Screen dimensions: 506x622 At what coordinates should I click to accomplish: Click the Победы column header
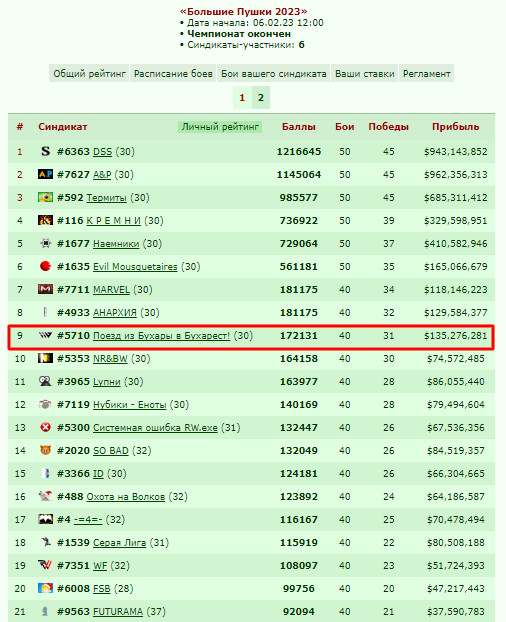(388, 127)
